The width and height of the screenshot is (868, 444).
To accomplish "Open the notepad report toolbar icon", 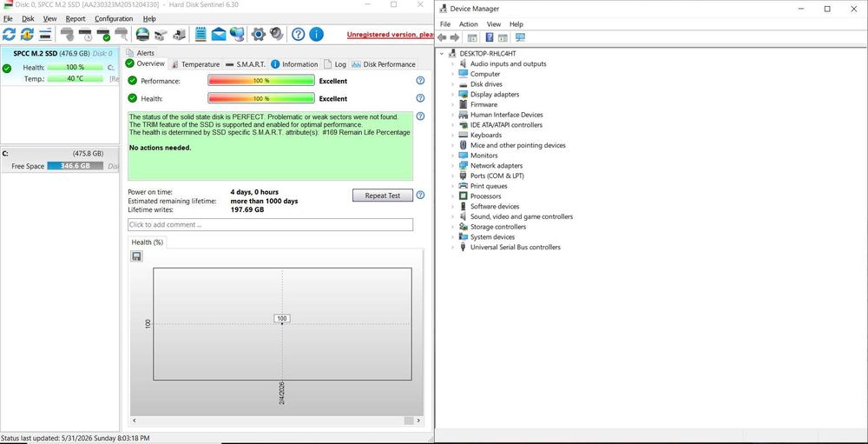I will click(201, 35).
